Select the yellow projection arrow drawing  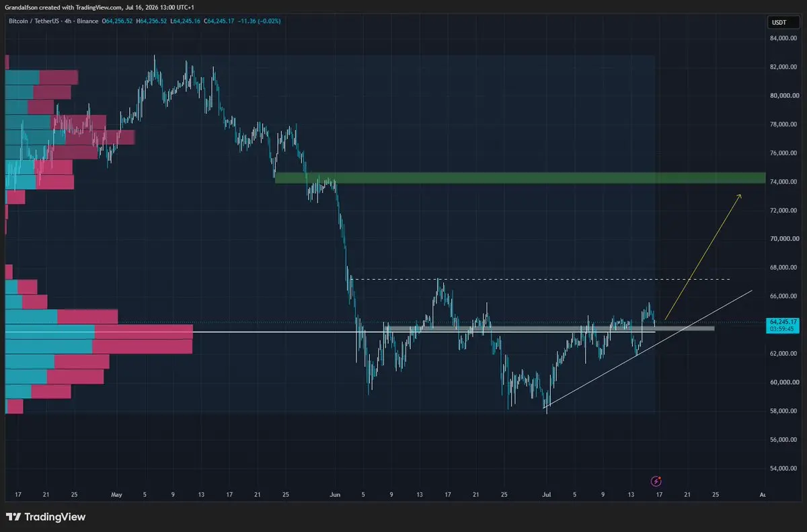click(703, 257)
